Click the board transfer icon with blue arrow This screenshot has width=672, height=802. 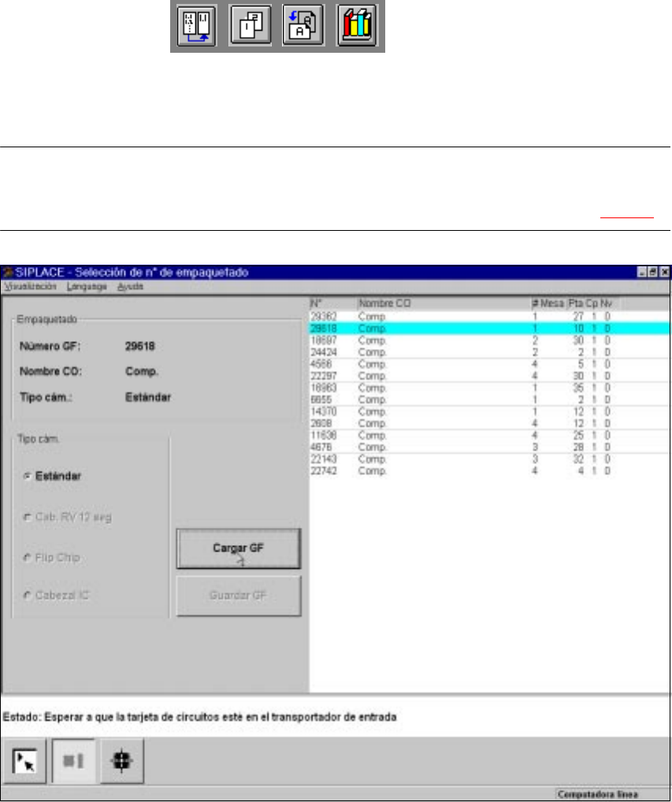click(197, 25)
